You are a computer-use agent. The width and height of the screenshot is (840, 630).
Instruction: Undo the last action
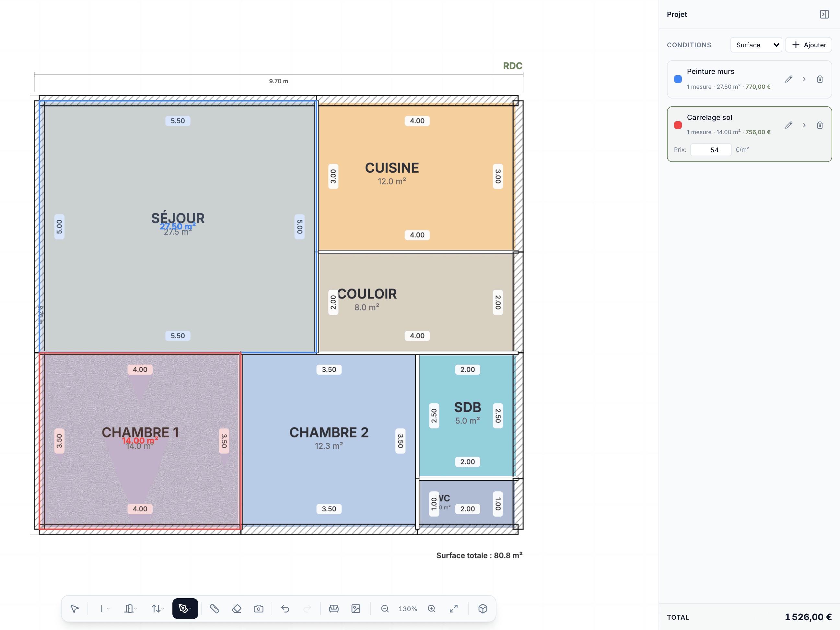point(285,609)
